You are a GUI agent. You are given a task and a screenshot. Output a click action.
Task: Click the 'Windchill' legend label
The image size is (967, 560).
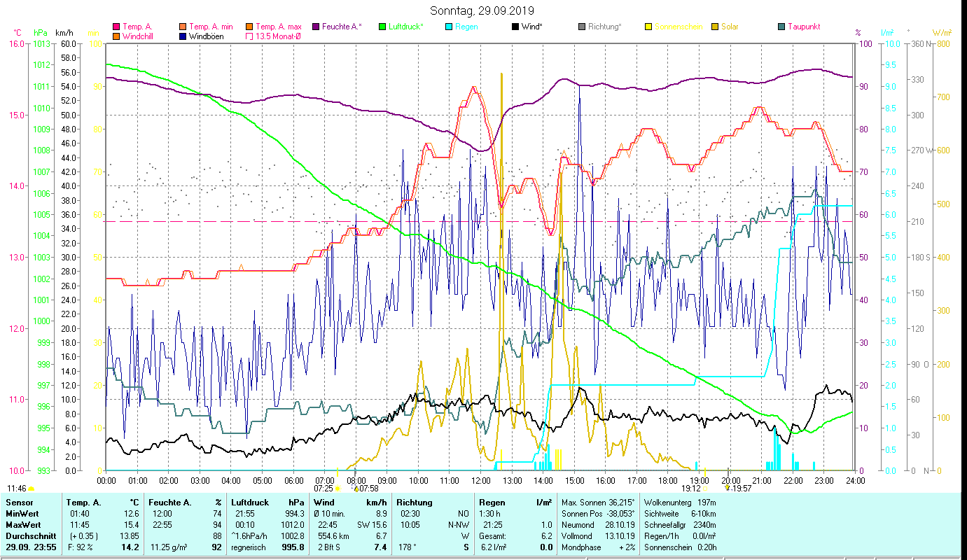pos(139,36)
